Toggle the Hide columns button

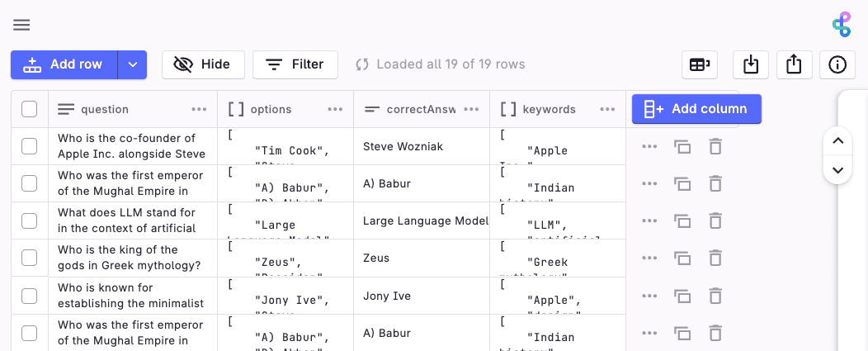(203, 64)
